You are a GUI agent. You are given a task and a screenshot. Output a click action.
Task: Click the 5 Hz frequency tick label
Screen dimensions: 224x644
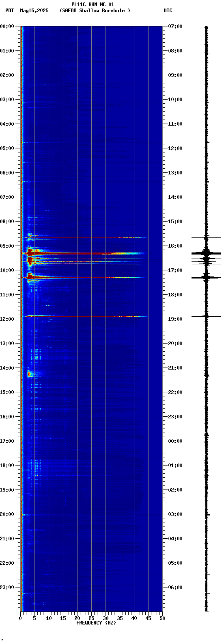[x=34, y=618]
